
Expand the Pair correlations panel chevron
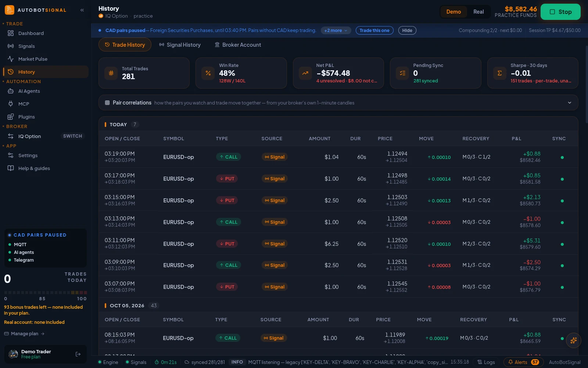click(x=570, y=103)
